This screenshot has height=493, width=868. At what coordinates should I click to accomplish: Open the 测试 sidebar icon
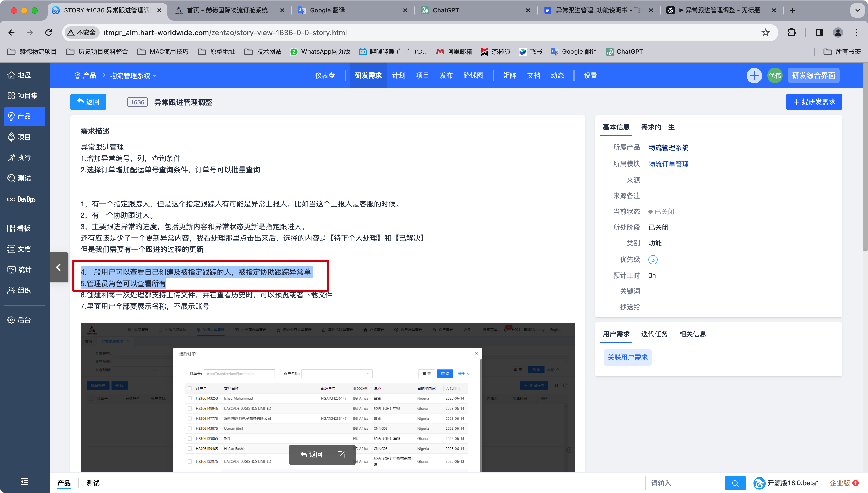pyautogui.click(x=12, y=178)
